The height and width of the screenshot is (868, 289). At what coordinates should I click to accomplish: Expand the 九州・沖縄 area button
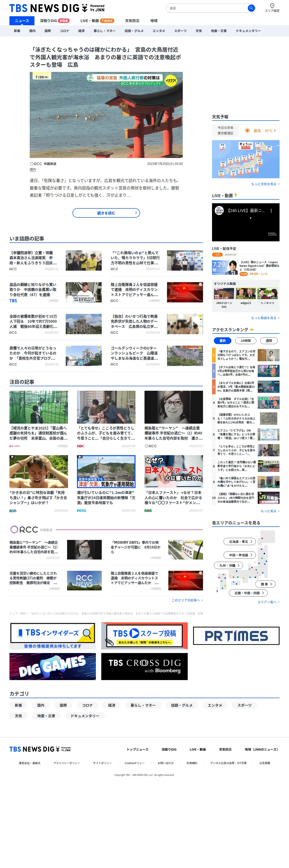coord(228,565)
